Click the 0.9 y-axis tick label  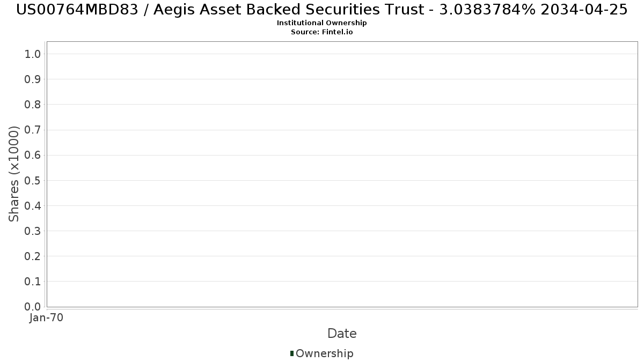33,79
